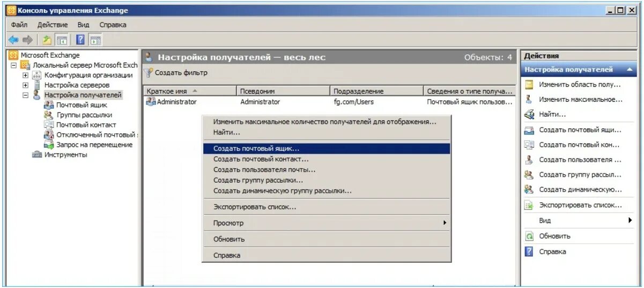
Task: Select Группы рассылки in the tree
Action: tap(84, 115)
